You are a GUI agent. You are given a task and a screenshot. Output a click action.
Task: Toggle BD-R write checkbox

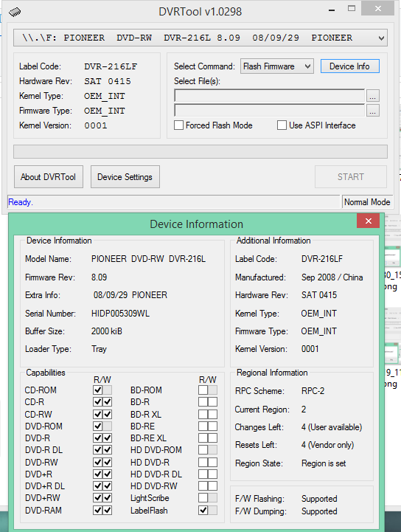click(213, 402)
